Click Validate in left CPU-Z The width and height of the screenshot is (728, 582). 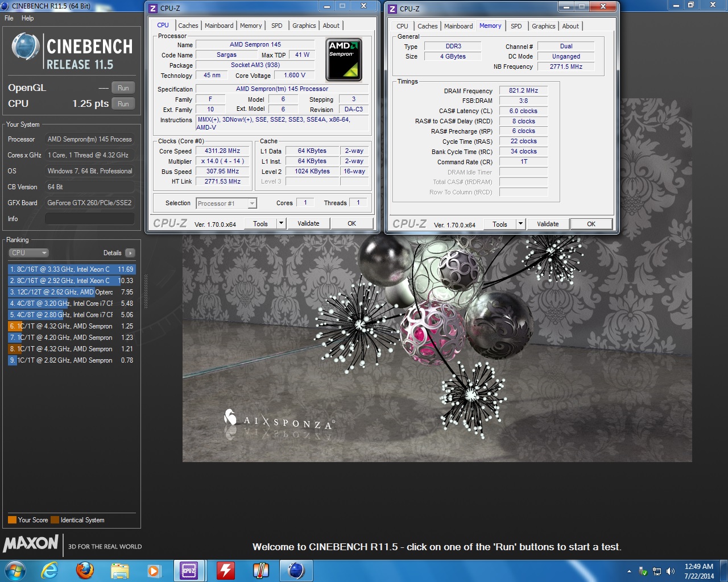point(308,223)
